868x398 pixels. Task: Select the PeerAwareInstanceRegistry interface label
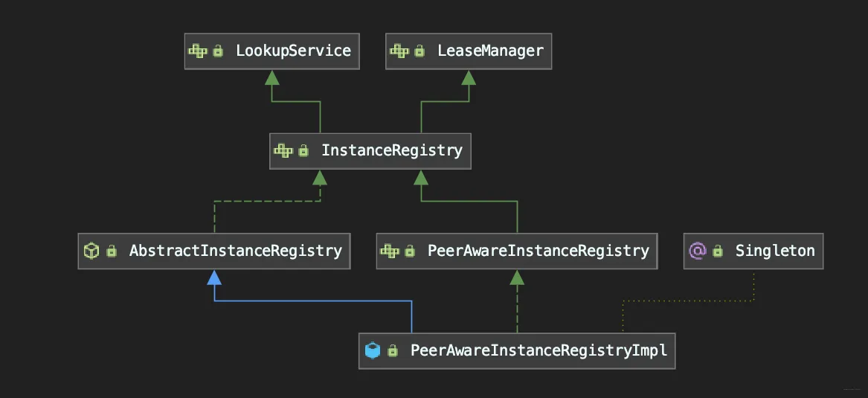538,251
